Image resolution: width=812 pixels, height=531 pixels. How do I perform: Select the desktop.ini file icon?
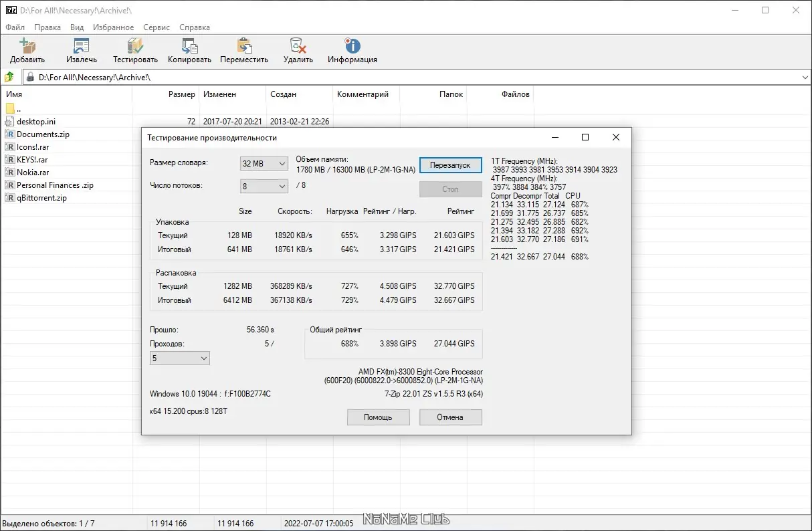click(10, 122)
